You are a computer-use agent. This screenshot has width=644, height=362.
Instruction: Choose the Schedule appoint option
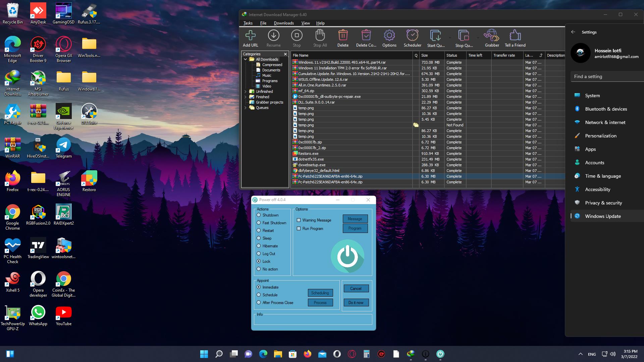point(259,295)
